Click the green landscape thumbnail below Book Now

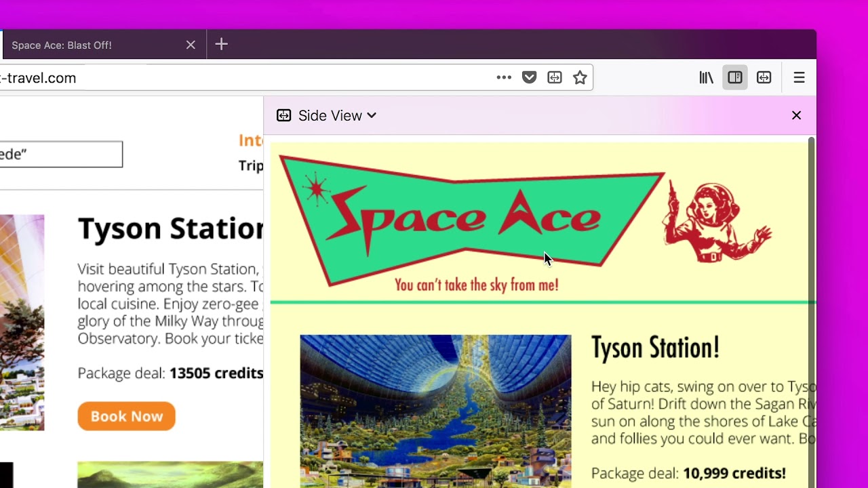pyautogui.click(x=170, y=474)
